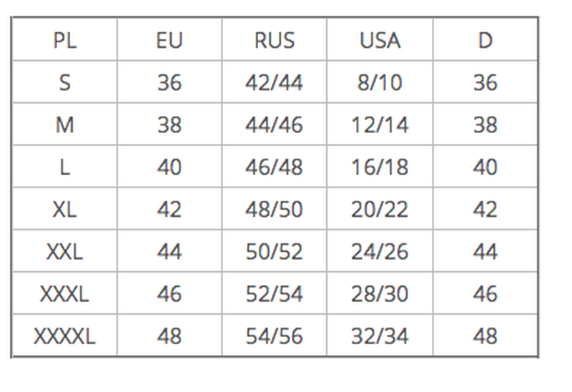Screen dimensions: 572x392
Task: Click the 46/48 RUS cell
Action: 275,167
